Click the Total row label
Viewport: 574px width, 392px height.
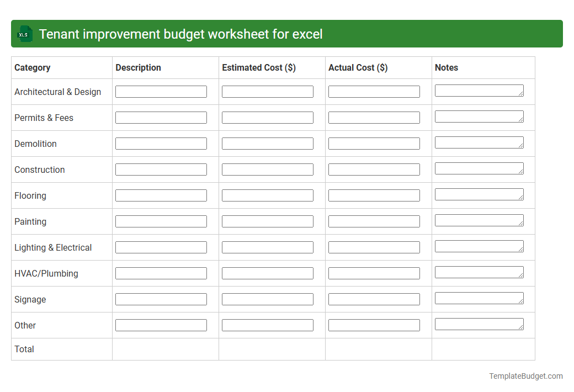(x=24, y=349)
